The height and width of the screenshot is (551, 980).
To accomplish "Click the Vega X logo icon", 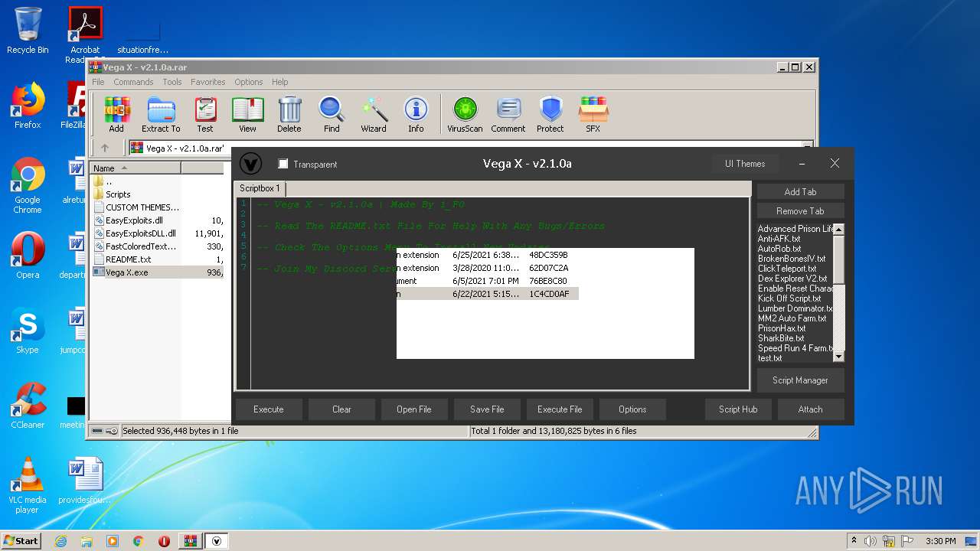I will [250, 163].
